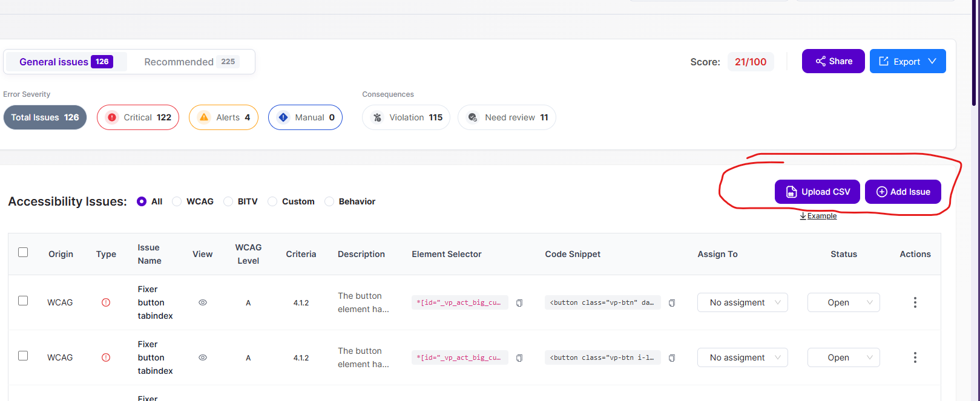Click the Origin column header
The image size is (980, 401).
pos(61,254)
